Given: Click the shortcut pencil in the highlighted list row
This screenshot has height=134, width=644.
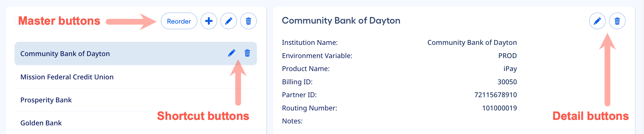Looking at the screenshot, I should pyautogui.click(x=232, y=53).
